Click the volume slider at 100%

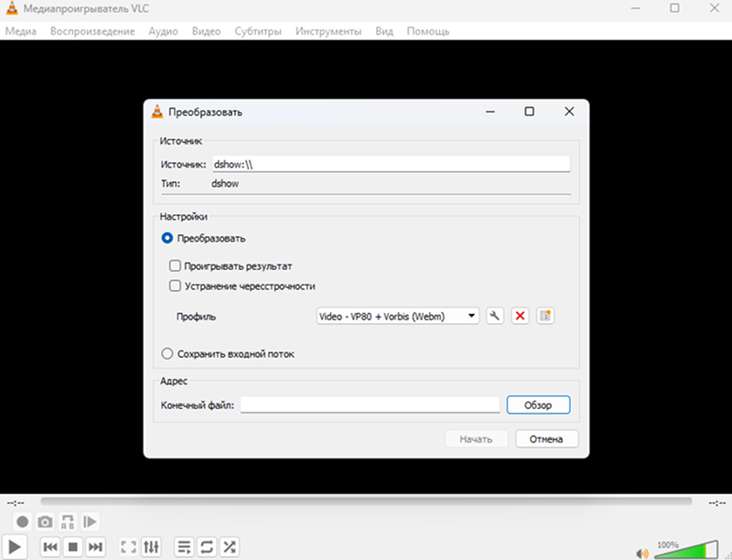[x=686, y=549]
